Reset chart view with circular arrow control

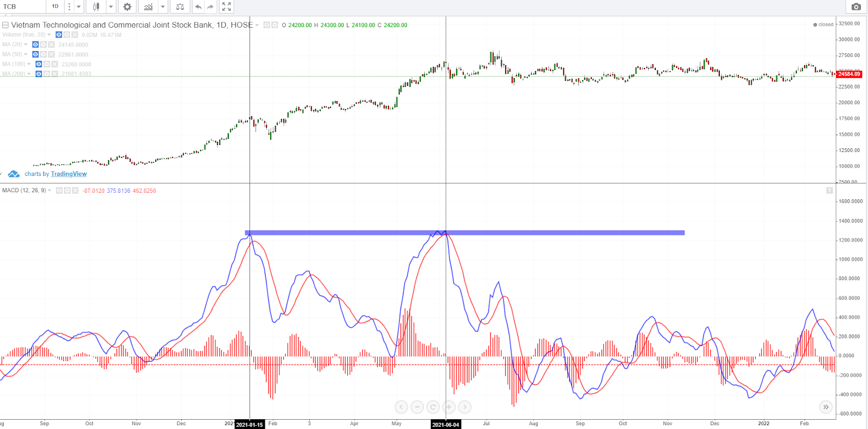433,407
